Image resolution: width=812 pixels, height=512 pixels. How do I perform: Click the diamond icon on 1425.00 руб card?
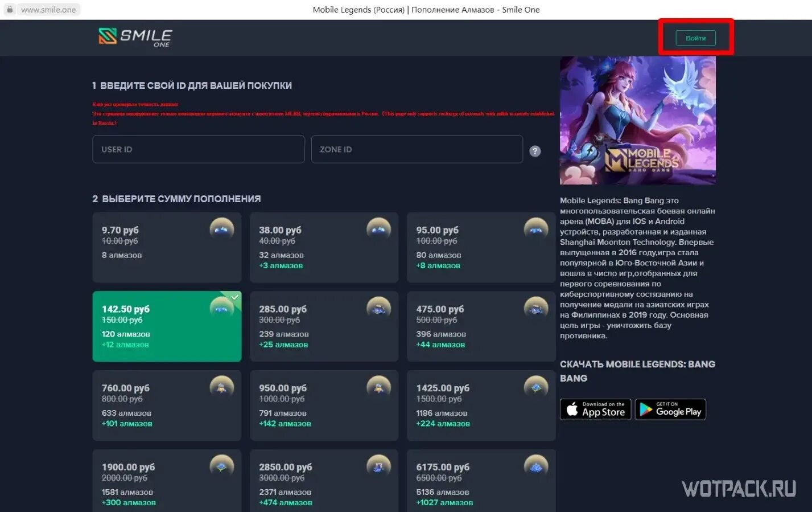536,388
